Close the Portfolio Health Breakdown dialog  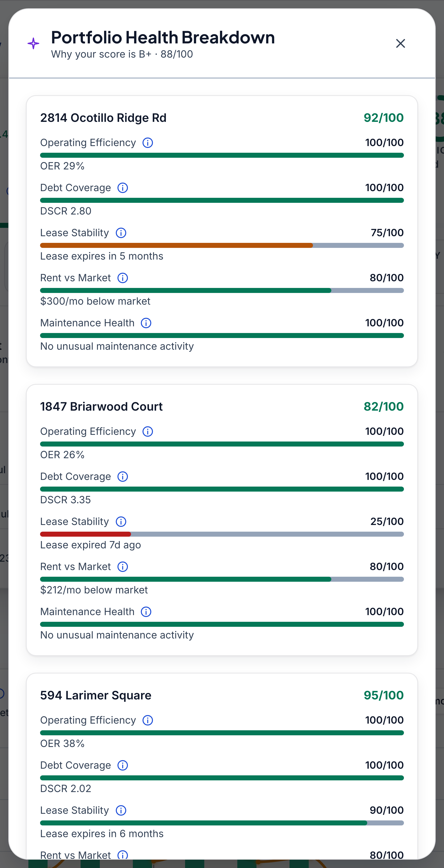[x=400, y=43]
